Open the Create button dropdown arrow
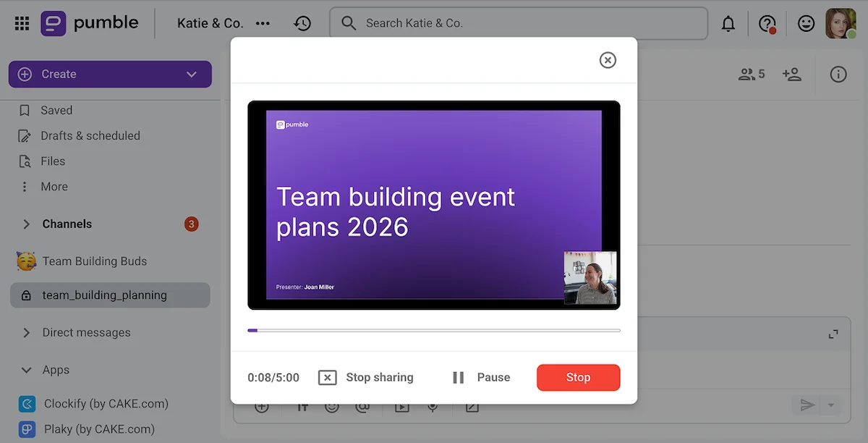The image size is (868, 443). tap(192, 74)
